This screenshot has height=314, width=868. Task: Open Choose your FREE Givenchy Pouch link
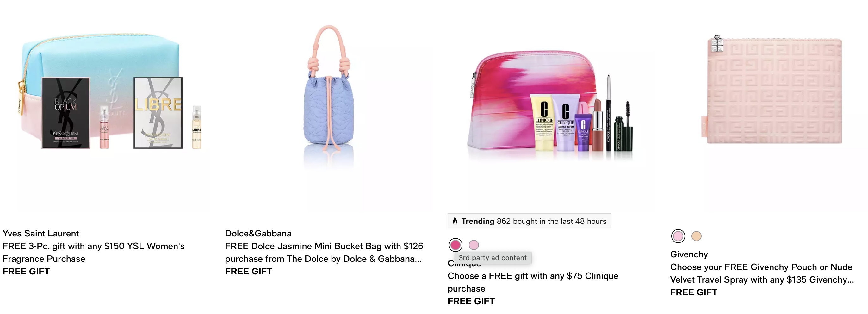762,273
